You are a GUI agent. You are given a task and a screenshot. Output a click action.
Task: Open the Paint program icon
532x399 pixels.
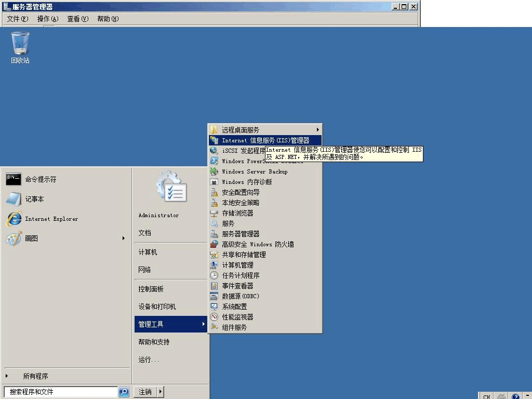coord(14,238)
